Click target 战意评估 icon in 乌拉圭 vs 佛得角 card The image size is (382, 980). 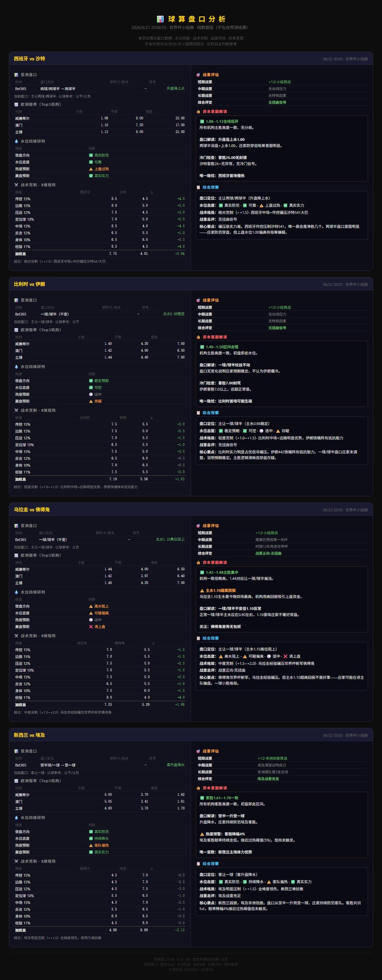coord(198,526)
